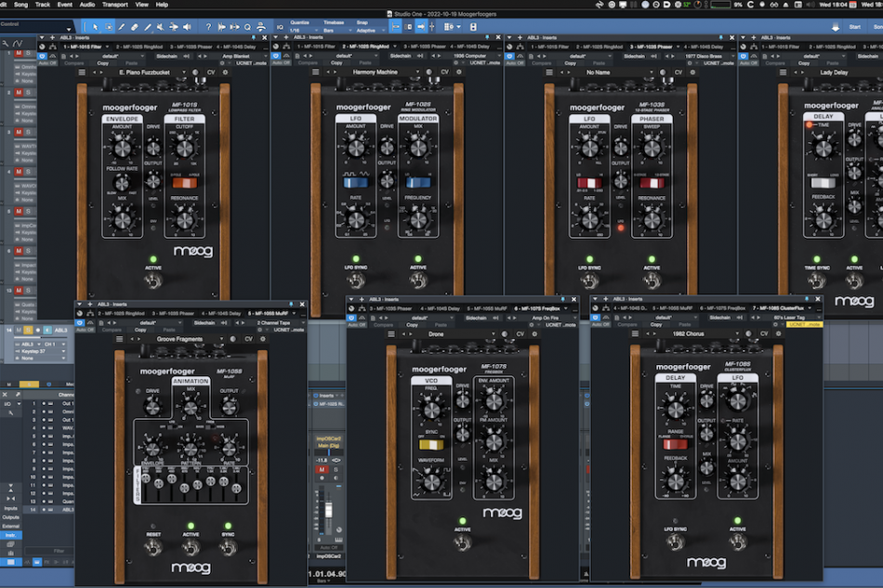Mute track 14 ABL3

click(19, 330)
